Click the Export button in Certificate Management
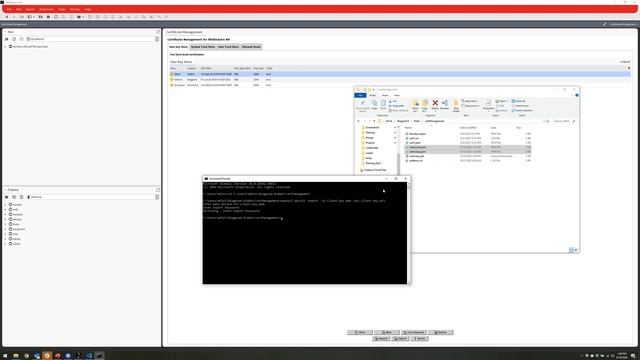This screenshot has width=640, height=360. tap(400, 338)
